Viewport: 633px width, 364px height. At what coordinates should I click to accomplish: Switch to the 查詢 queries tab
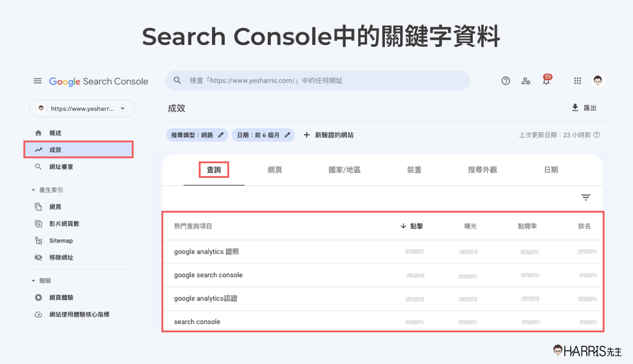click(214, 170)
